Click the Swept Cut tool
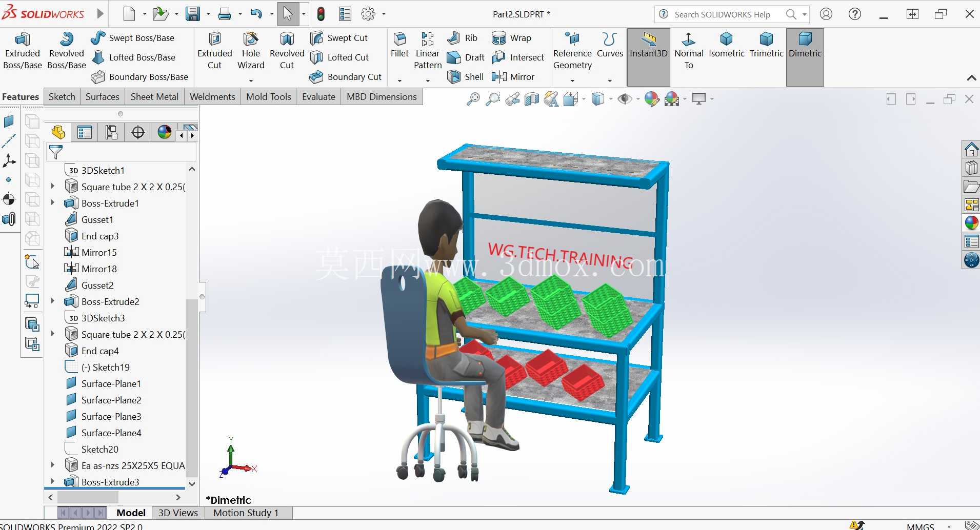Screen dimensions: 980x530 pyautogui.click(x=339, y=38)
